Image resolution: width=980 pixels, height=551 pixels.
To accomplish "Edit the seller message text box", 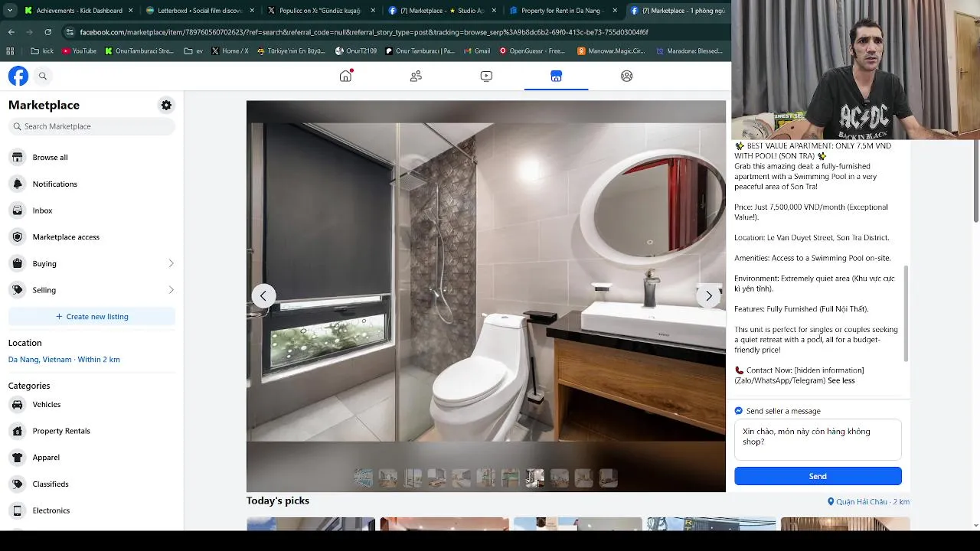I will 818,439.
